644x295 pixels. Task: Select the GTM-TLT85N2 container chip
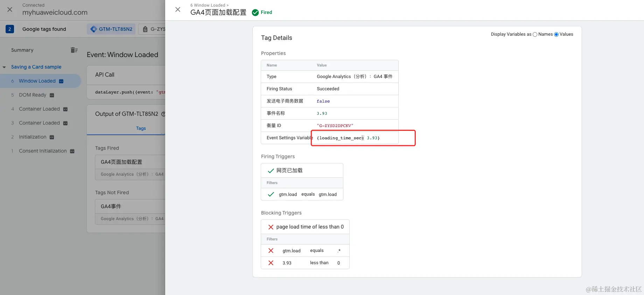click(x=111, y=29)
